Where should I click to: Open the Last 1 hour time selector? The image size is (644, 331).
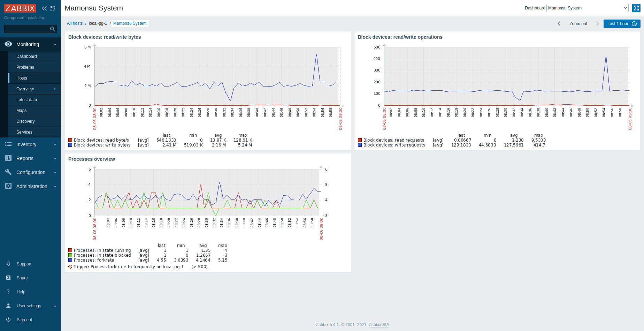pyautogui.click(x=622, y=24)
